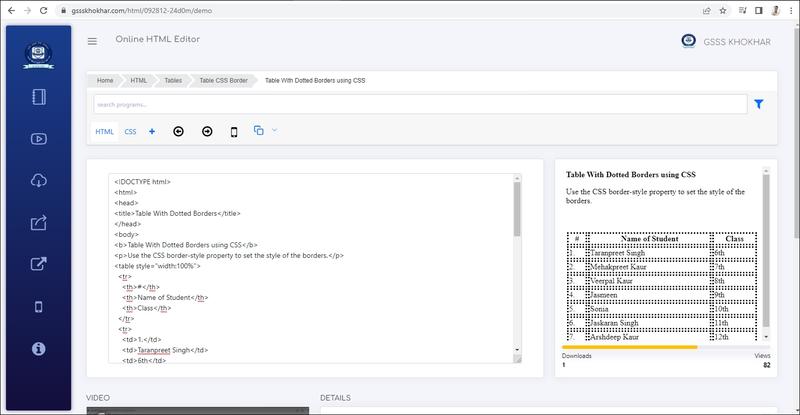Select the HTML tab

click(x=104, y=131)
